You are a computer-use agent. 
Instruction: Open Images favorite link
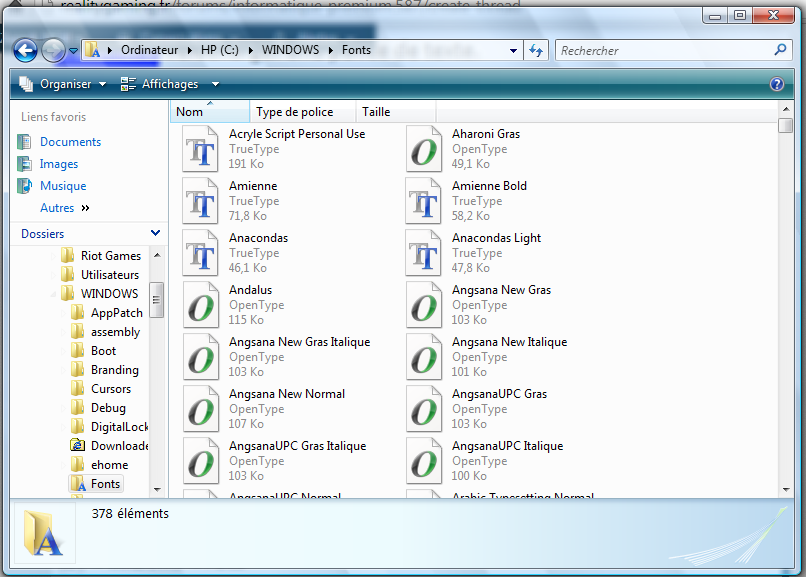click(59, 164)
